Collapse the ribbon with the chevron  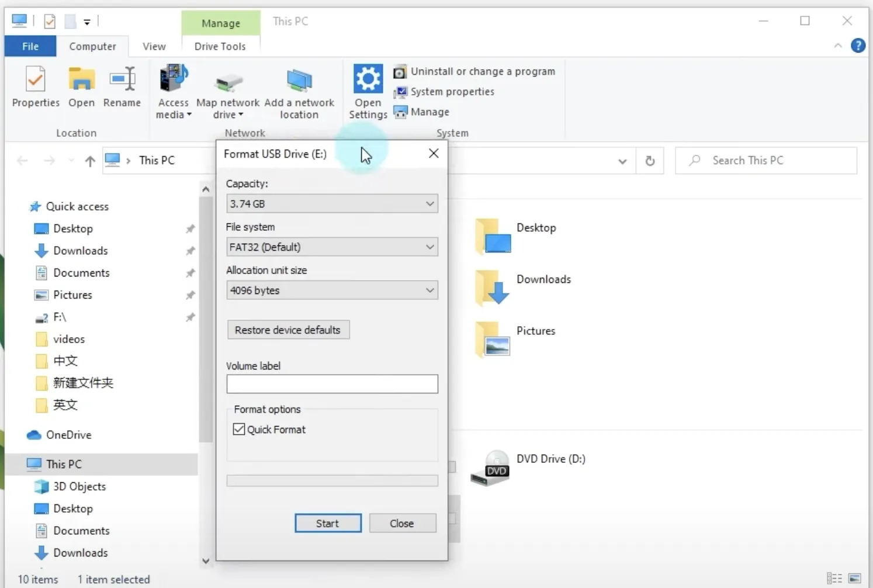(838, 46)
